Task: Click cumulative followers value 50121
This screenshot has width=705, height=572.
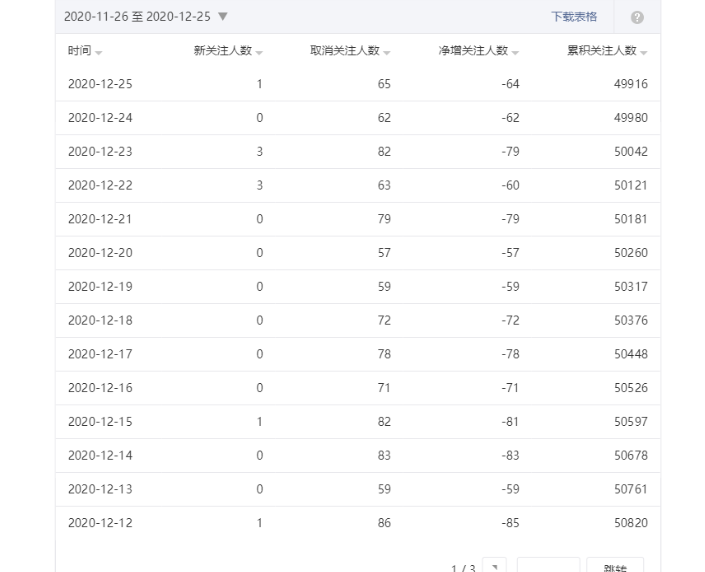Action: point(631,185)
